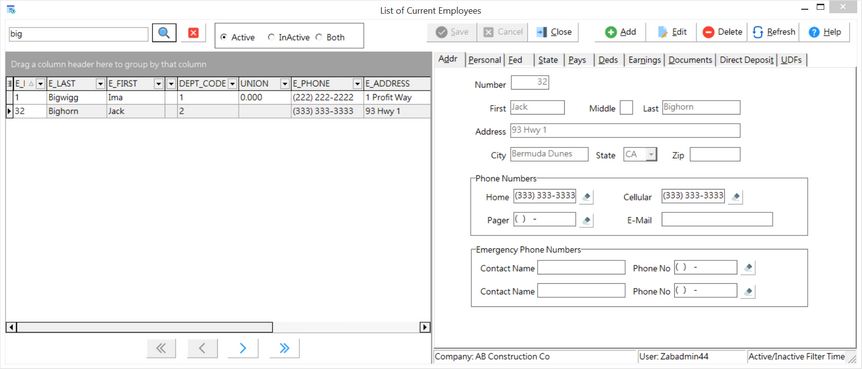Click the Ima first name grid cell
This screenshot has height=369, width=862.
pyautogui.click(x=135, y=97)
